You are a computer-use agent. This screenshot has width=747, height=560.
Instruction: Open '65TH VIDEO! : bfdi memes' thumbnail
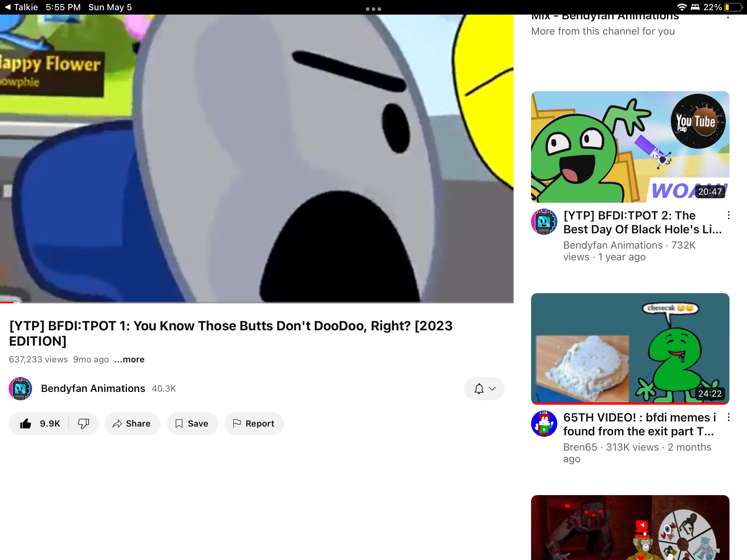pos(630,349)
